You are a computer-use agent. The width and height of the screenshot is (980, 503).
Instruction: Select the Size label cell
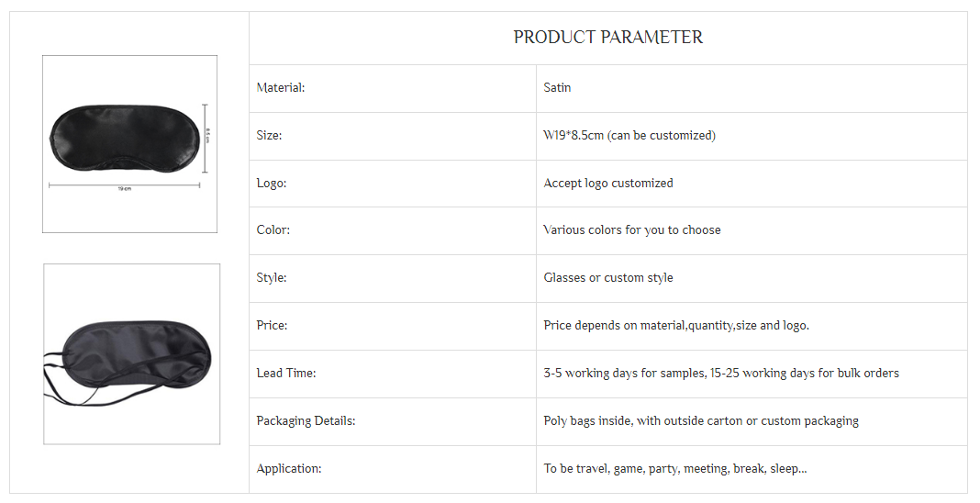pos(269,136)
